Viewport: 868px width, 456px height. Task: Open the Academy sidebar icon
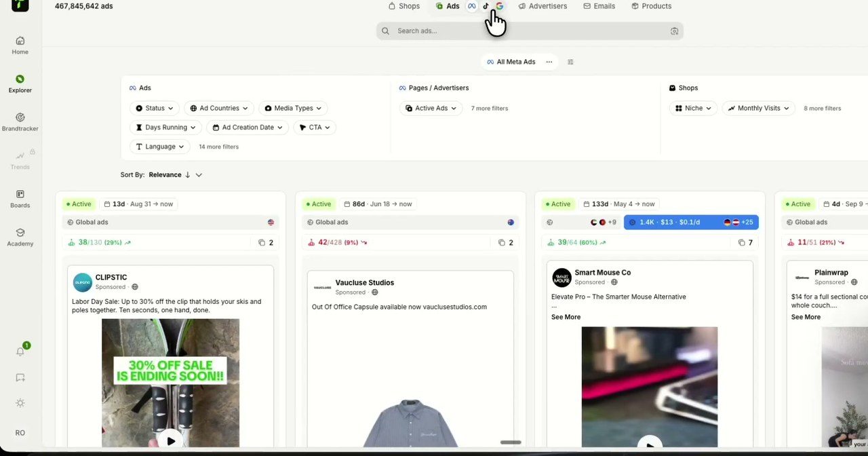point(20,237)
